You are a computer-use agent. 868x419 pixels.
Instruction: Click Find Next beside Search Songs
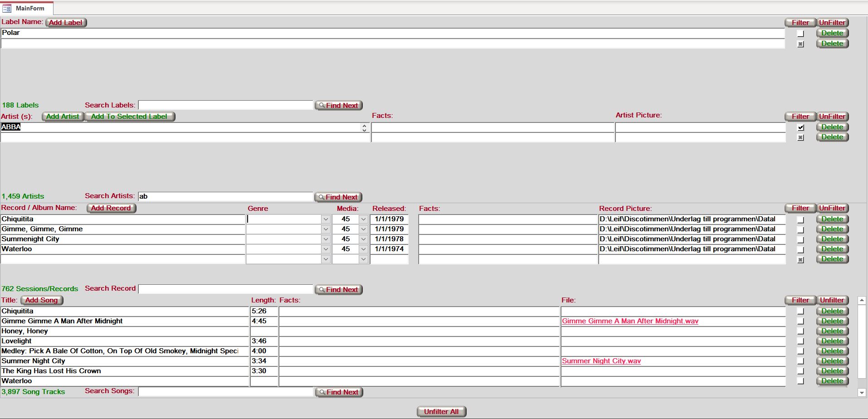tap(339, 392)
